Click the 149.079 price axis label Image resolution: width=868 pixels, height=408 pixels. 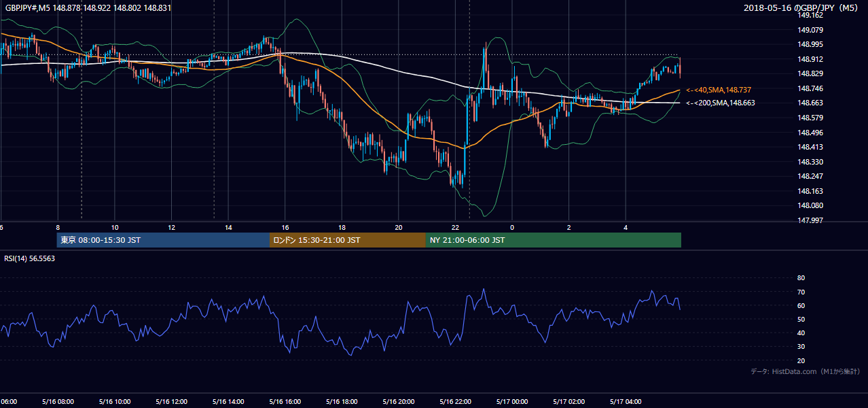click(x=811, y=30)
